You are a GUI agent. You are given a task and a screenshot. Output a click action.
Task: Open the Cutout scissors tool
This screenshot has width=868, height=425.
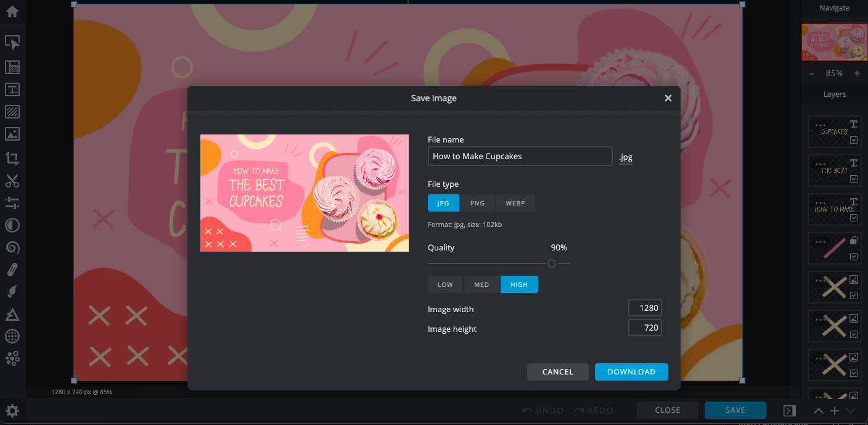(x=12, y=181)
